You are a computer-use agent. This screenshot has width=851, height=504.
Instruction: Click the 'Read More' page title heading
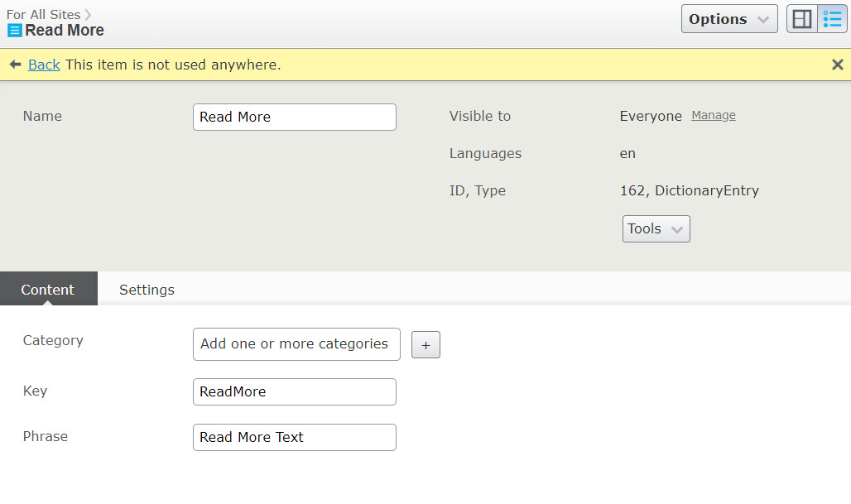click(65, 31)
